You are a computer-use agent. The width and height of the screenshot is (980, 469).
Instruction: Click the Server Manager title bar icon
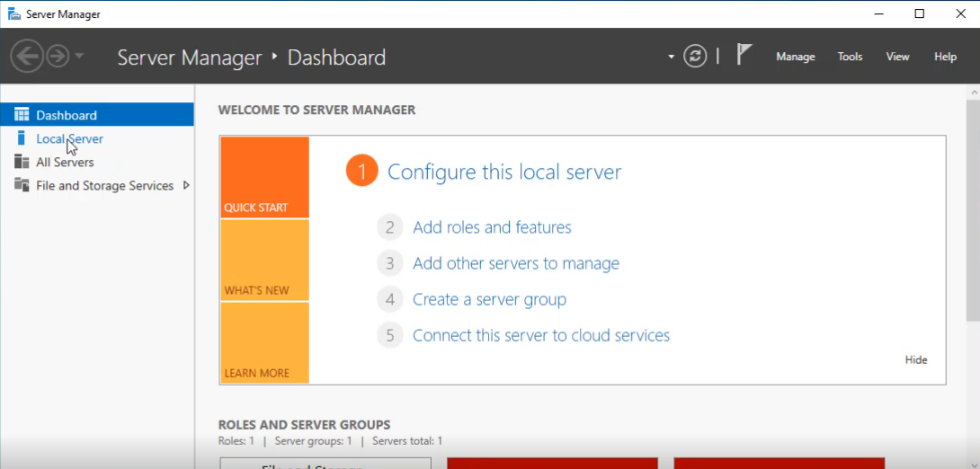(13, 13)
